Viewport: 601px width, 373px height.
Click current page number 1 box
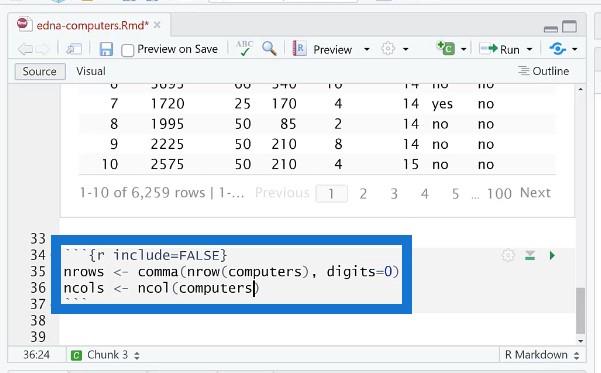[x=332, y=194]
